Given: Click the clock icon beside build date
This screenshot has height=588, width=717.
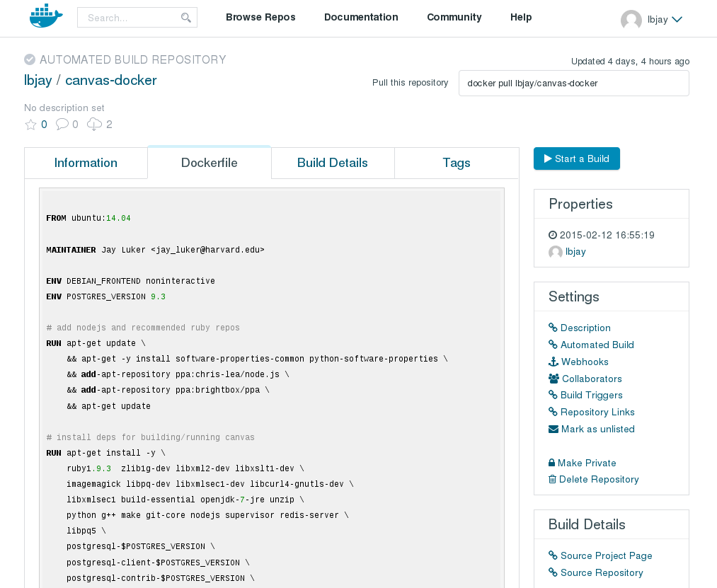Looking at the screenshot, I should (x=553, y=235).
